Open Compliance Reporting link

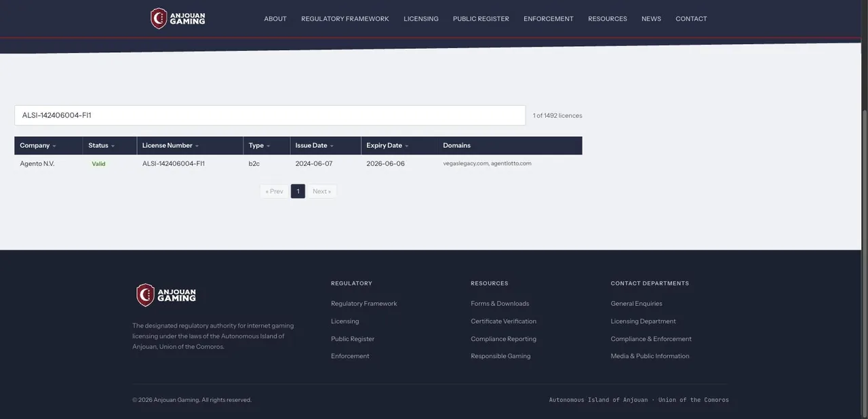(504, 339)
